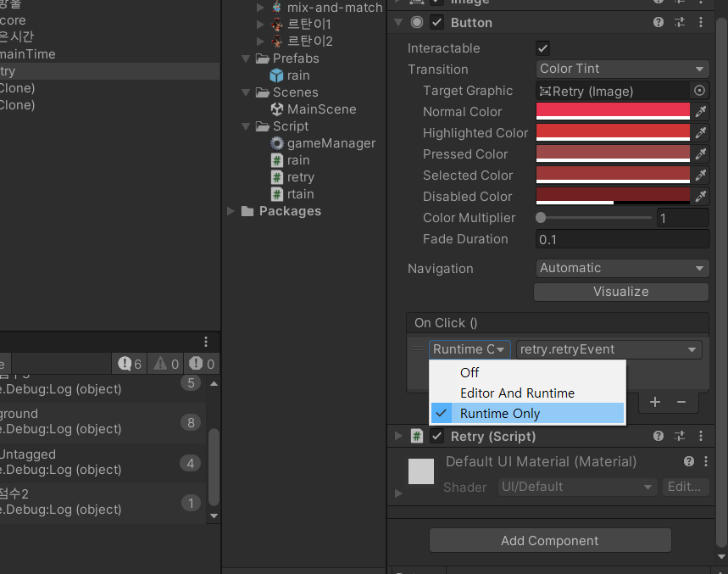Image resolution: width=728 pixels, height=574 pixels.
Task: Click the console scroll down arrow
Action: [214, 515]
